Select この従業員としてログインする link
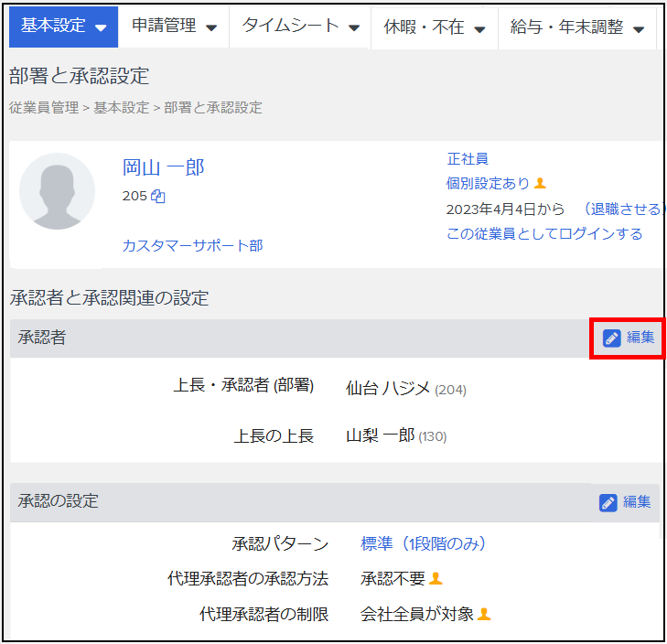The image size is (667, 644). [544, 234]
